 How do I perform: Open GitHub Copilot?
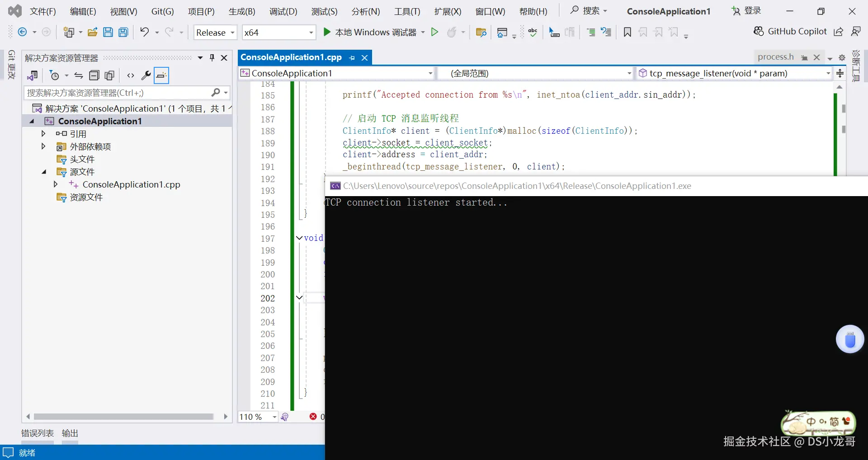(790, 31)
